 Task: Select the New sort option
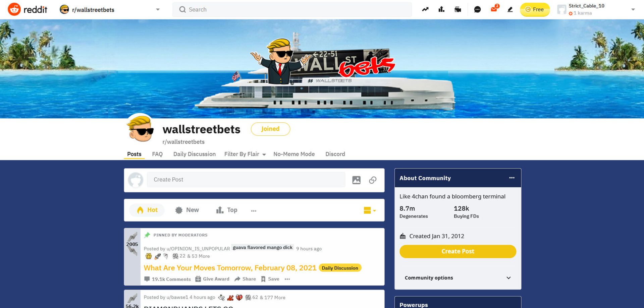pos(187,210)
